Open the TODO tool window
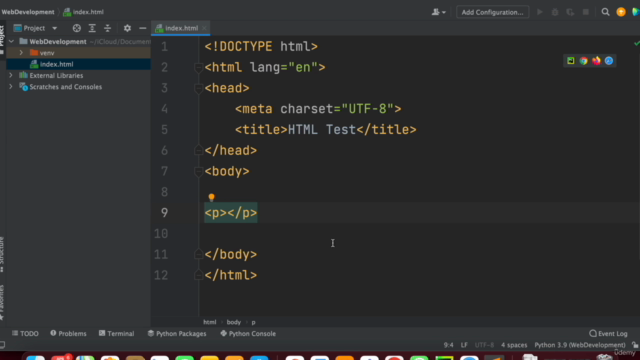Screen dimensions: 640x360 coord(25,333)
